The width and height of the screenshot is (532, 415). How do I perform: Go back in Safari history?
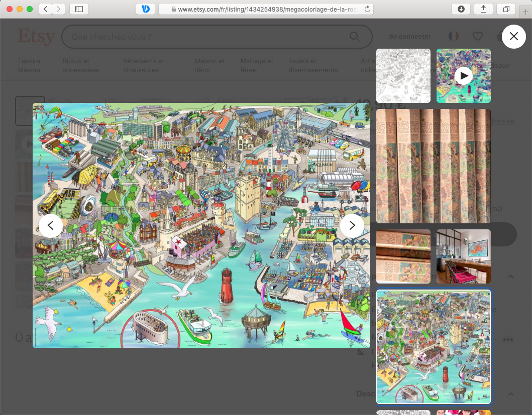tap(46, 9)
